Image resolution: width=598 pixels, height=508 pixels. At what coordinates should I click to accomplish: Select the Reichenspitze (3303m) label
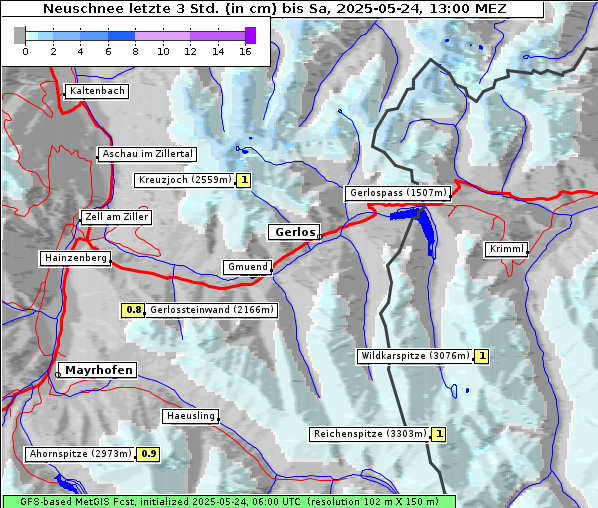coord(370,434)
